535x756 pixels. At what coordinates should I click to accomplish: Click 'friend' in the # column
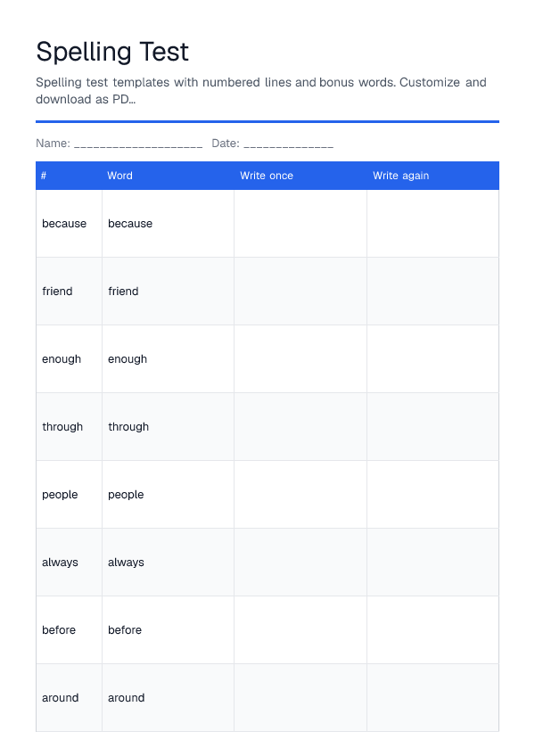click(57, 292)
